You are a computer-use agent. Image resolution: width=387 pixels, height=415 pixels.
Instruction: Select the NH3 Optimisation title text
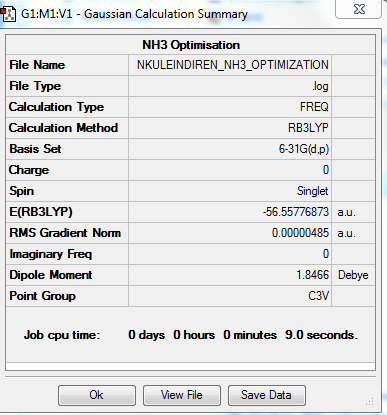point(191,45)
